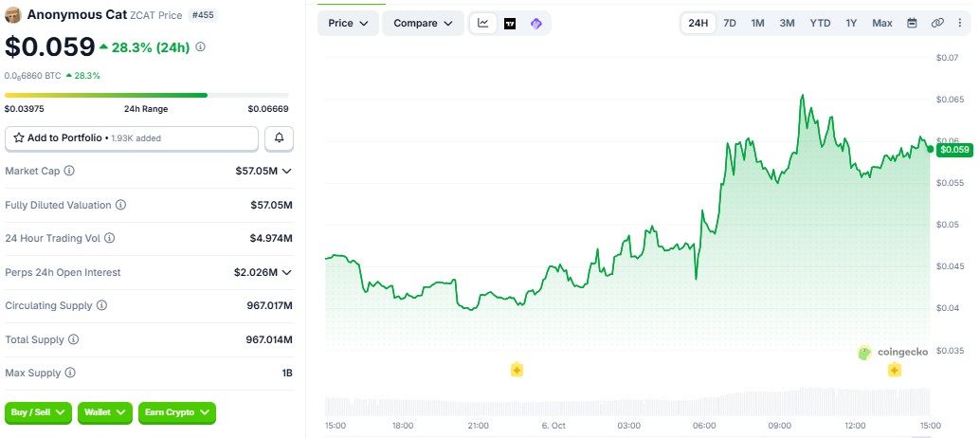Click the price alert bell icon

point(280,138)
